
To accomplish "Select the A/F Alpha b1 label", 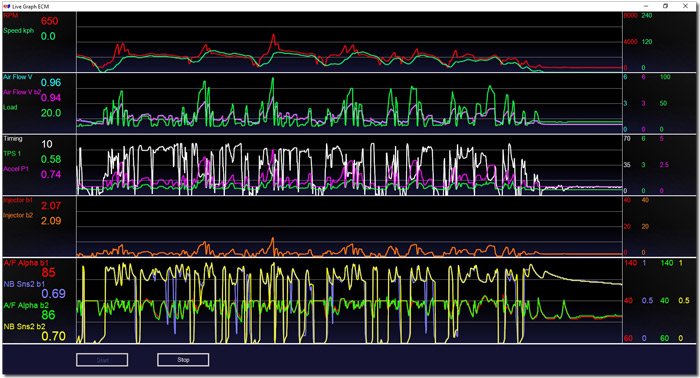I will 26,263.
